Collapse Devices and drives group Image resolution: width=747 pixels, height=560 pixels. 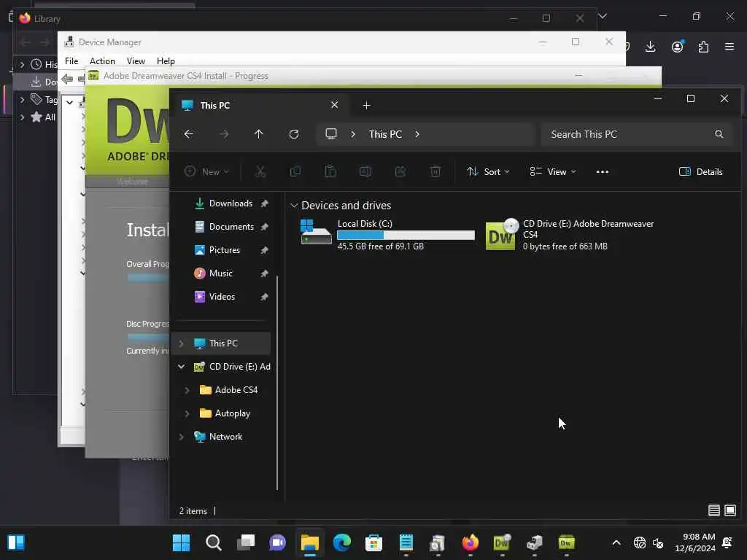[294, 205]
